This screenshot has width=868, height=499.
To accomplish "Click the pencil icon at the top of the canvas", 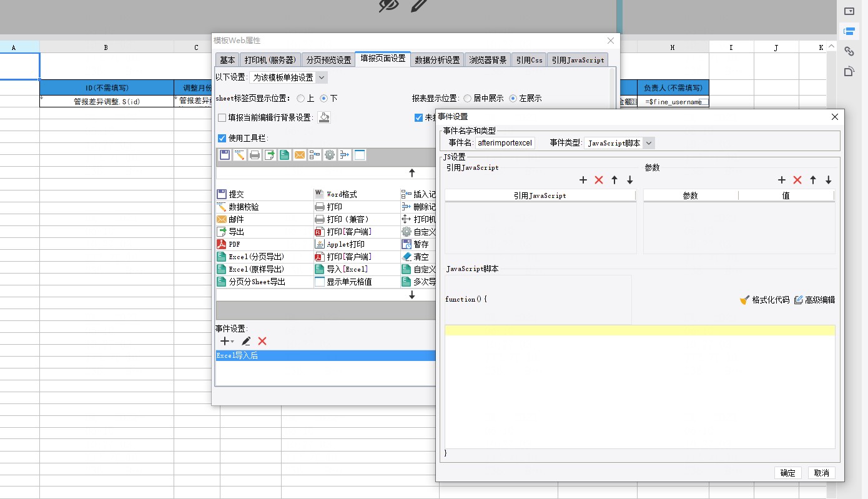I will coord(419,6).
